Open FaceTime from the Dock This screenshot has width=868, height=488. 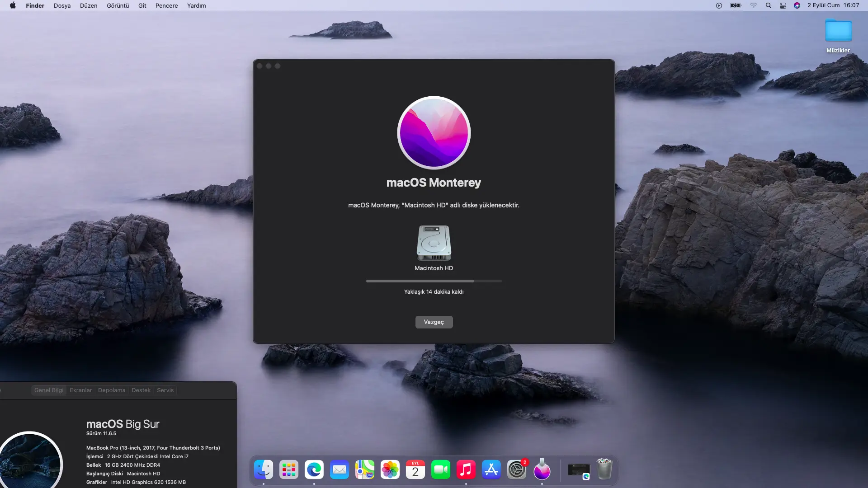[441, 470]
